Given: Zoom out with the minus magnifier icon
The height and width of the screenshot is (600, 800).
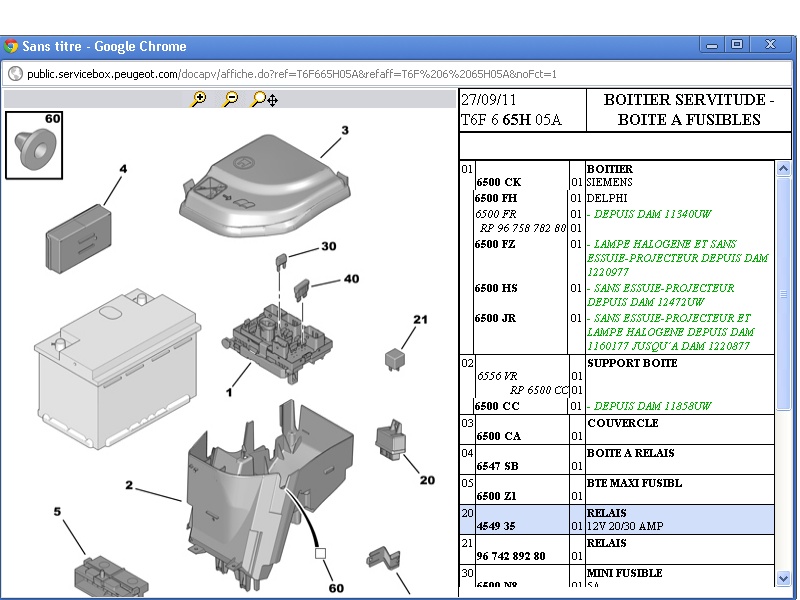Looking at the screenshot, I should pyautogui.click(x=230, y=98).
